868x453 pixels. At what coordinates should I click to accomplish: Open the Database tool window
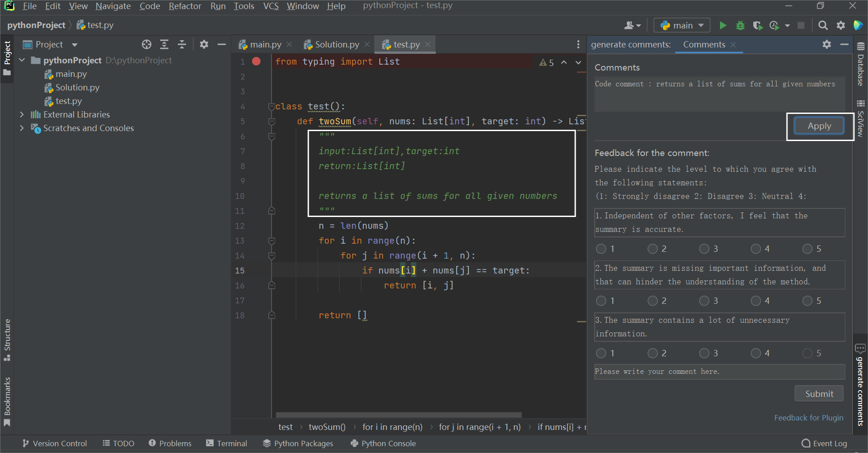pyautogui.click(x=860, y=64)
